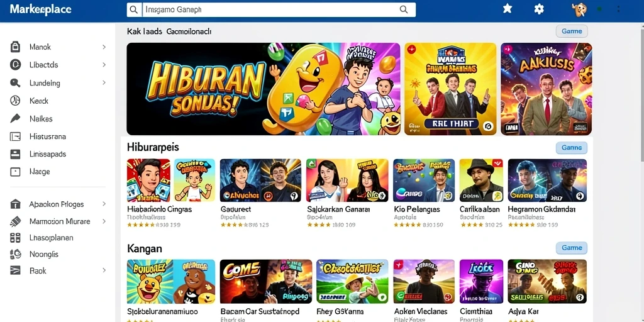644x322 pixels.
Task: Expand the Baok sidebar chevron
Action: pos(104,270)
